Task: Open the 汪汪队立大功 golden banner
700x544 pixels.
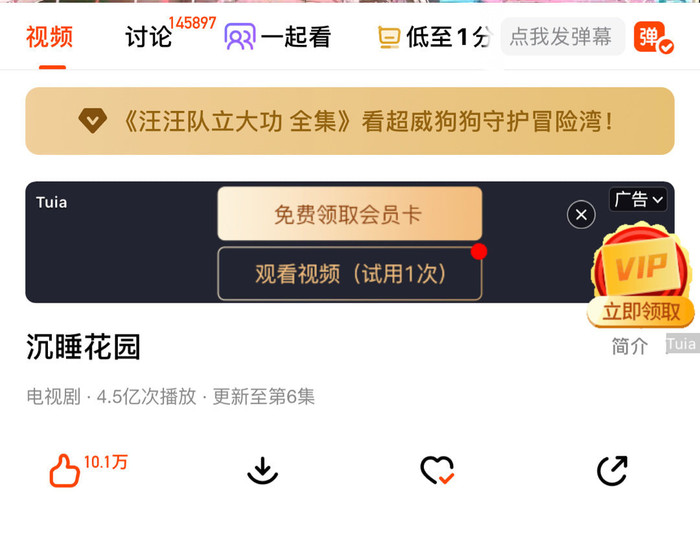Action: pos(350,121)
